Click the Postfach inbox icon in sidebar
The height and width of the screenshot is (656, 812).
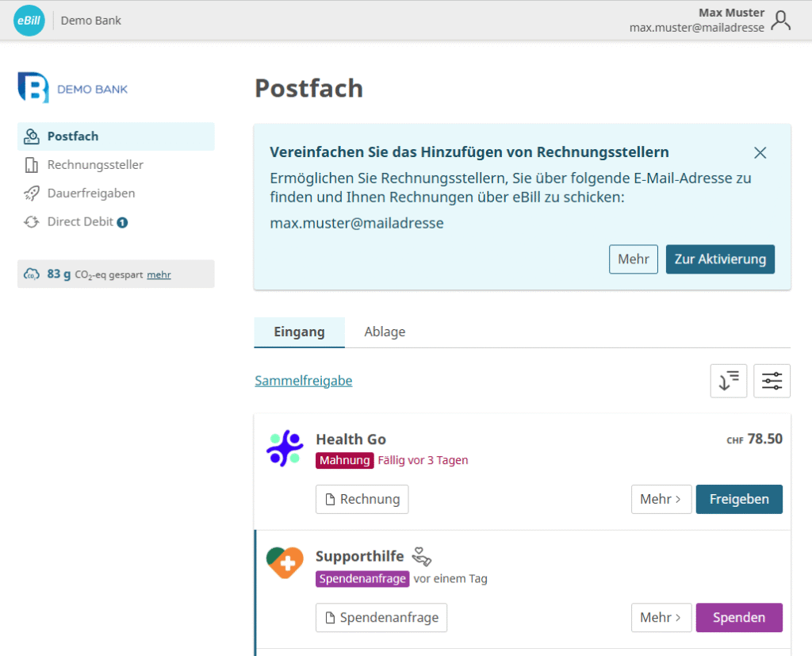click(32, 136)
